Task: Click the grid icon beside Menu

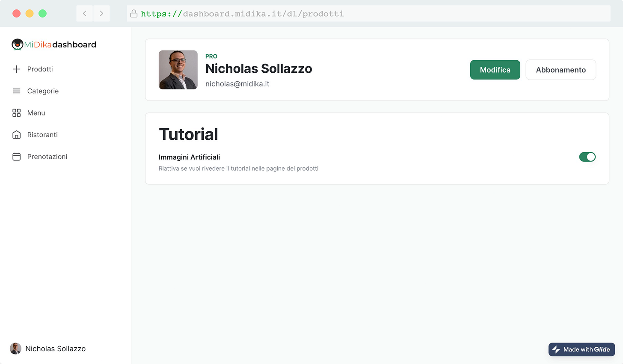Action: coord(17,113)
